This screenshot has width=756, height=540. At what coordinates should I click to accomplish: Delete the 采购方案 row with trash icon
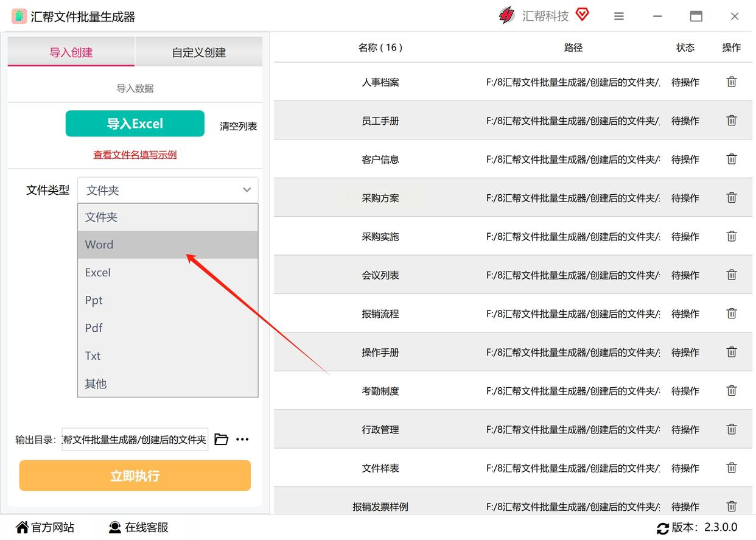pos(732,197)
